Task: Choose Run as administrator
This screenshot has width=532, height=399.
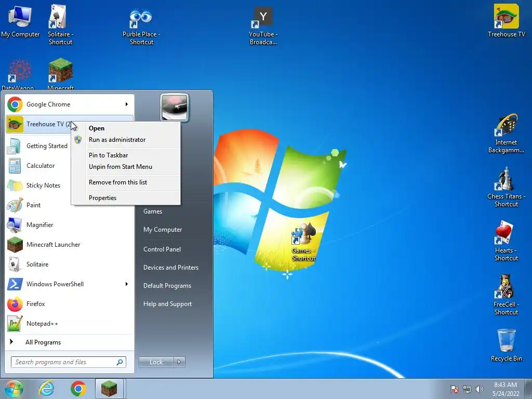Action: pos(126,139)
